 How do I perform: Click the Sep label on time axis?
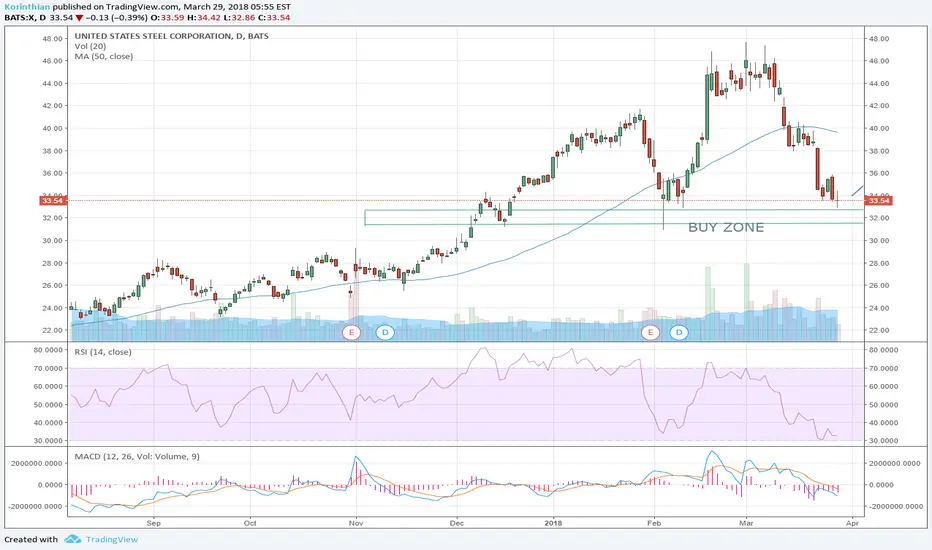153,523
